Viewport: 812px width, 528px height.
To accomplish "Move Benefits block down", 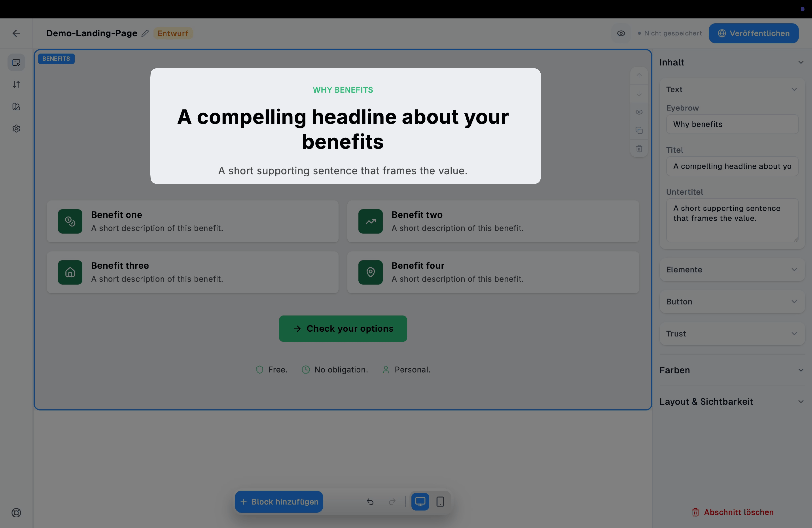I will (x=639, y=94).
